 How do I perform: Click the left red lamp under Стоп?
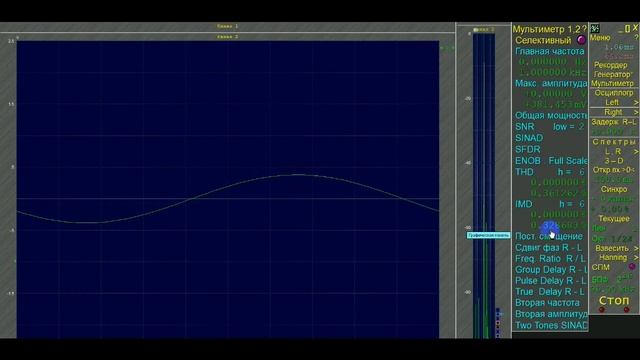602,310
